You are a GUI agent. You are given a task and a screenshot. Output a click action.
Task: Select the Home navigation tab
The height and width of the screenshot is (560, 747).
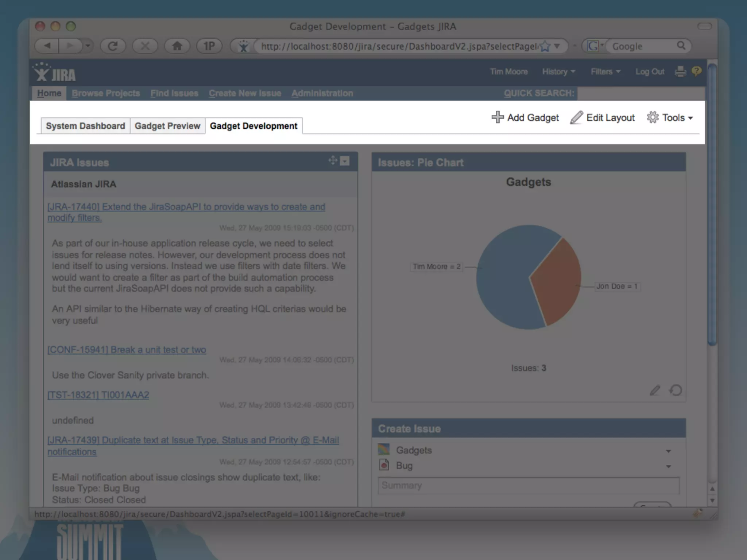tap(49, 93)
